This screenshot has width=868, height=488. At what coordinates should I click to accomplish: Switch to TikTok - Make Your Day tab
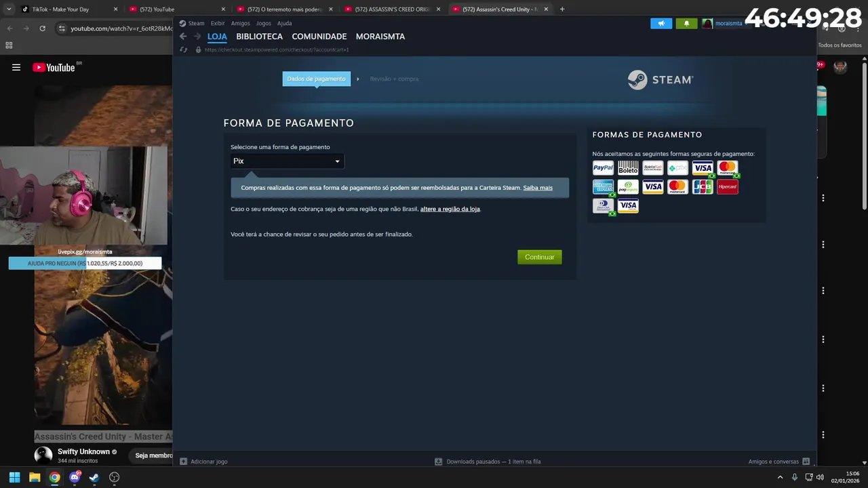(x=68, y=9)
